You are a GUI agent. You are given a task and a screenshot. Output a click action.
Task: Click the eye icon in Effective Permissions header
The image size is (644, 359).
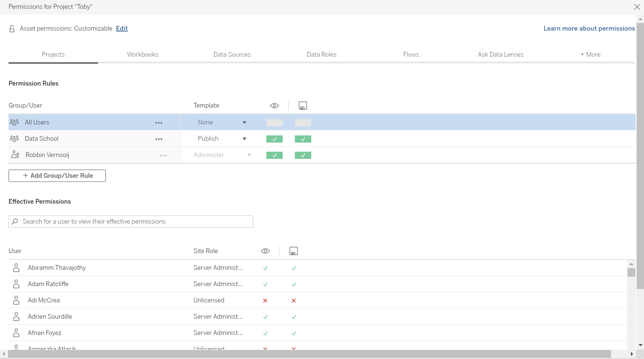point(265,251)
